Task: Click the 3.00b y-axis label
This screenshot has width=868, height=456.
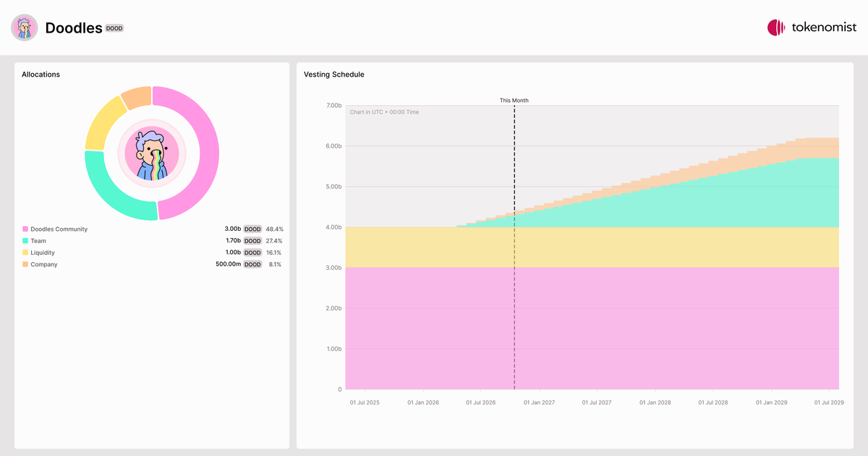Action: pyautogui.click(x=333, y=268)
